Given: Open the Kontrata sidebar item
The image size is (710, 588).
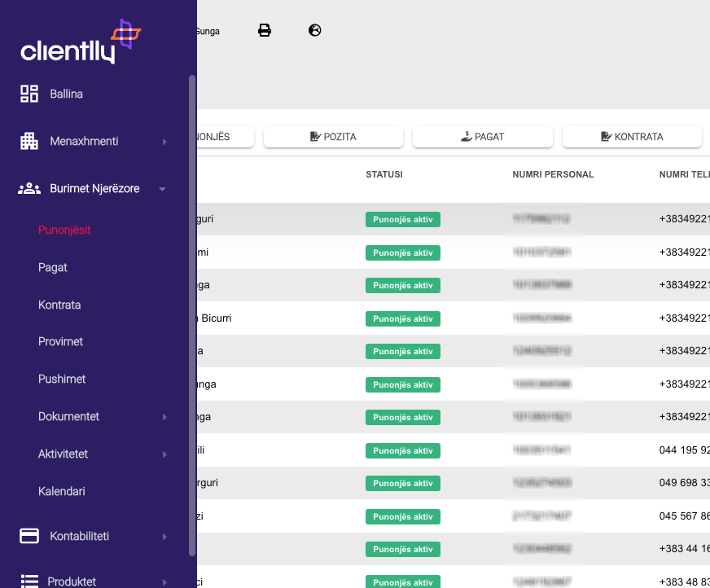Looking at the screenshot, I should (59, 305).
